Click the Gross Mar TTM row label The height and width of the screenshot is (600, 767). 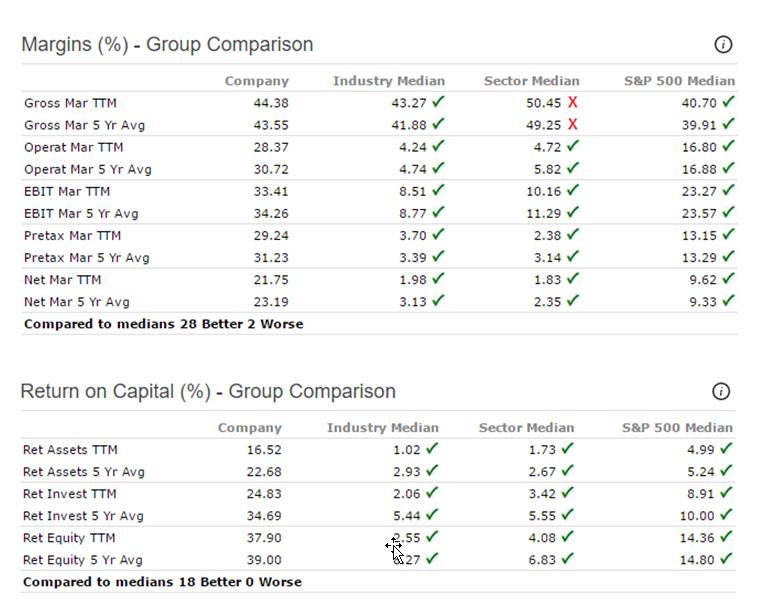70,103
